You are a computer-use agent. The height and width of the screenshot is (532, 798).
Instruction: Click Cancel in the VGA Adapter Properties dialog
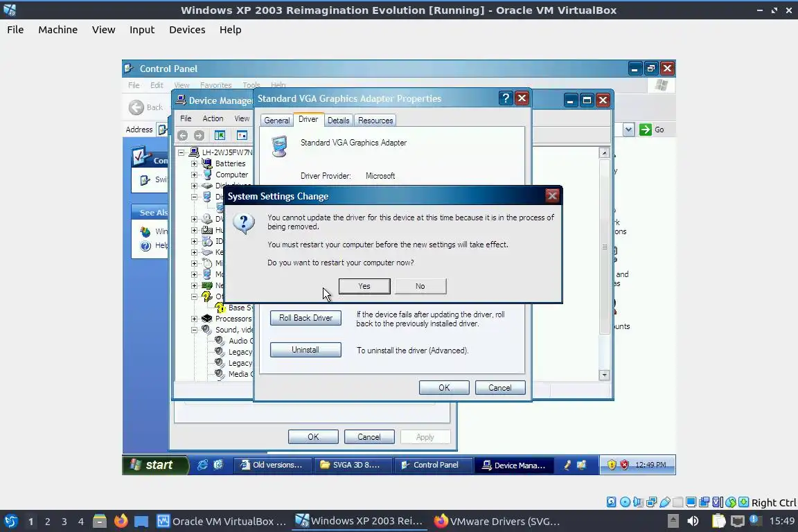[500, 388]
